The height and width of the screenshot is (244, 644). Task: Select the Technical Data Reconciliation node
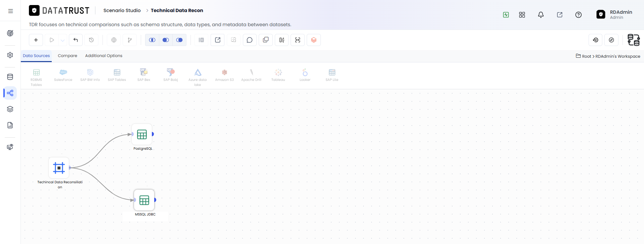(59, 168)
